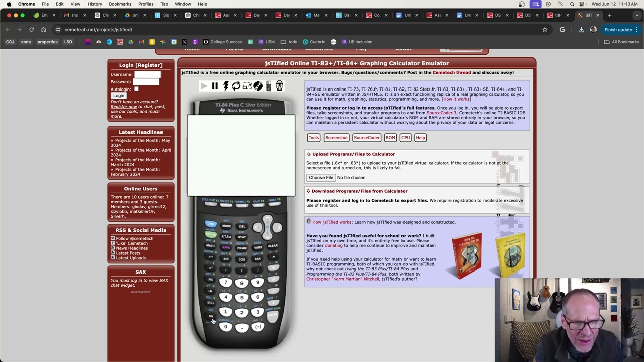Click Follow @cemetech link

click(x=135, y=239)
